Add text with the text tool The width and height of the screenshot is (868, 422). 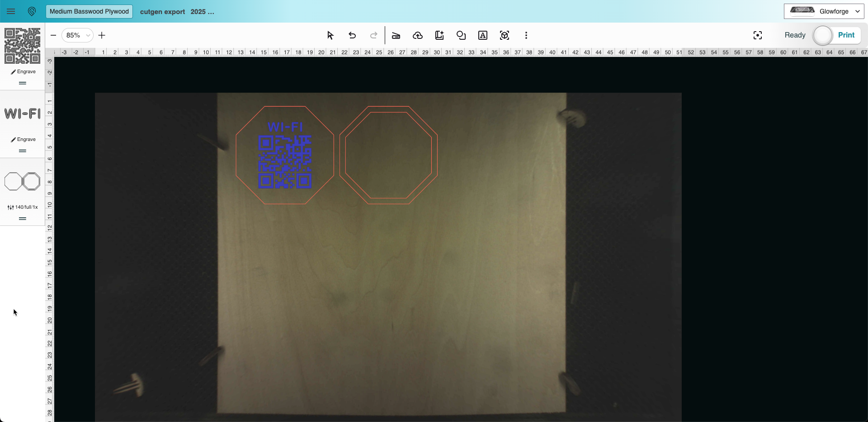coord(483,35)
